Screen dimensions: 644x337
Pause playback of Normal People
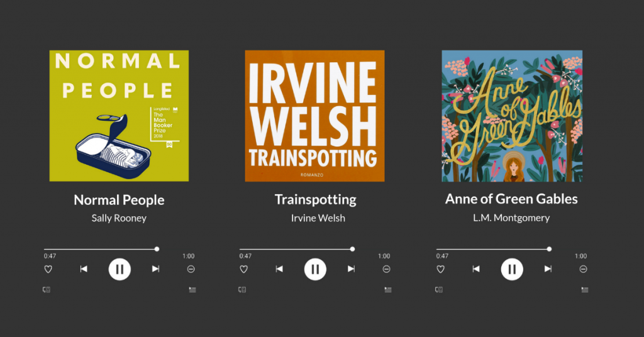119,269
